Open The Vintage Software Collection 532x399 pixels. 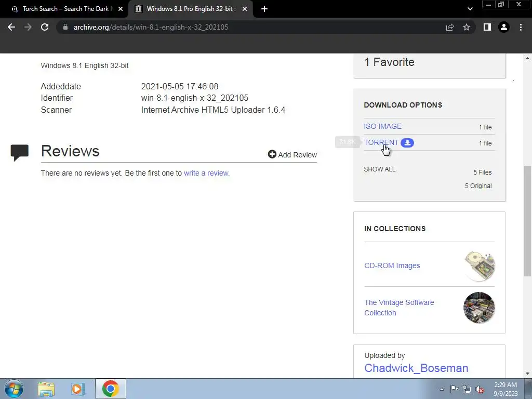399,308
